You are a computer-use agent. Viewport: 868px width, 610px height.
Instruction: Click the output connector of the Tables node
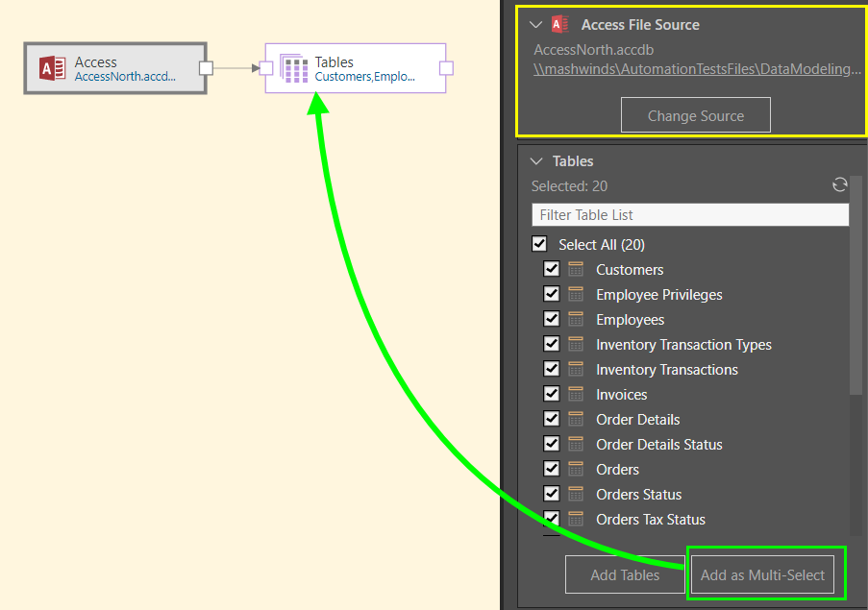[x=446, y=68]
